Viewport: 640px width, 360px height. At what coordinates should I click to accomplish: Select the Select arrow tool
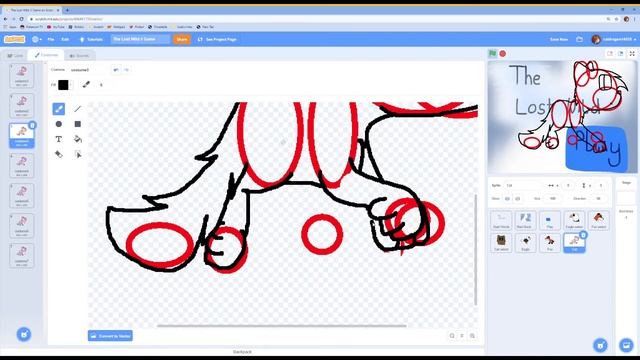click(78, 154)
